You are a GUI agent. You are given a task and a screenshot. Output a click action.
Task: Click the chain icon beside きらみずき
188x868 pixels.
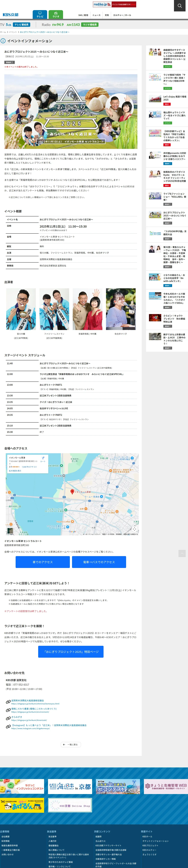[8, 719]
